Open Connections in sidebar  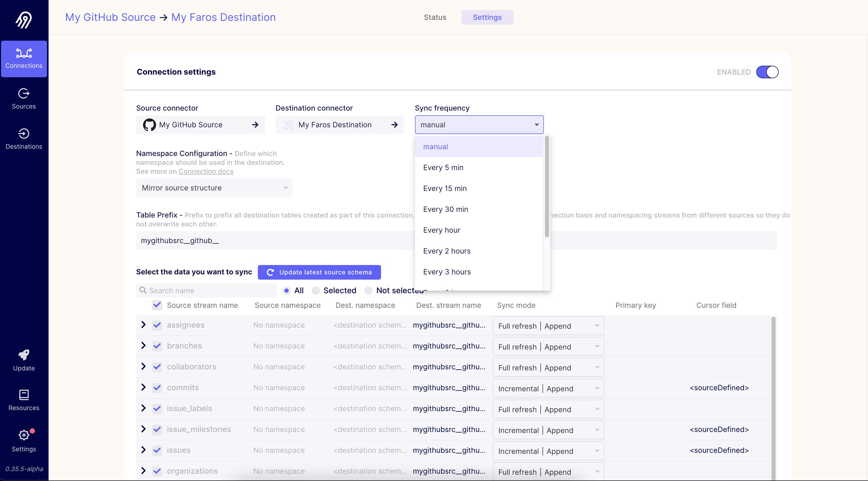(x=23, y=59)
